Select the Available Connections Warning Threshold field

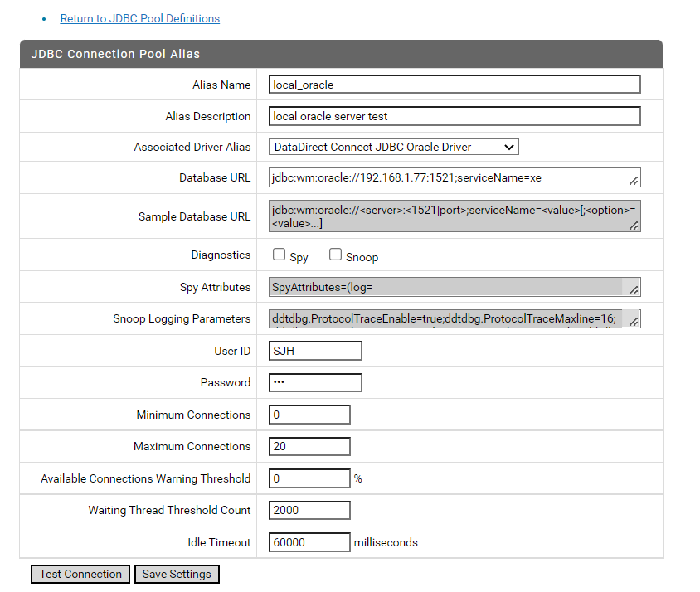click(x=310, y=478)
